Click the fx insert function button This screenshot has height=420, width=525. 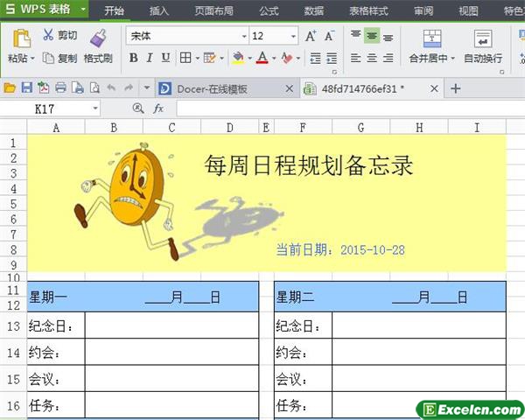158,108
